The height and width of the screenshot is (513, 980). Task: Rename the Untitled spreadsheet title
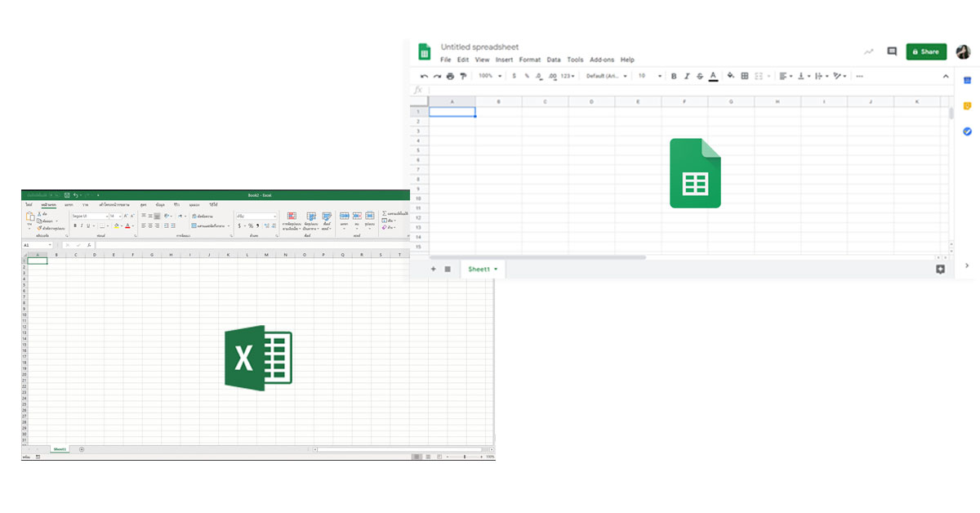click(479, 47)
